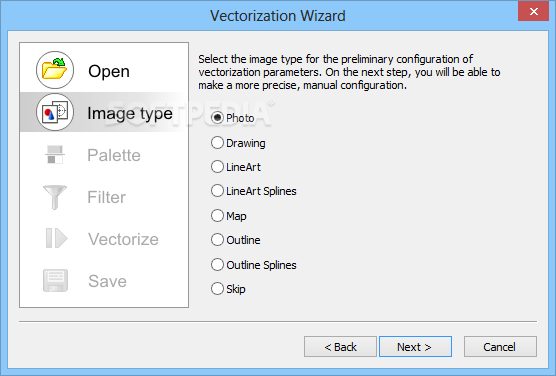Select the Photo radio button

pos(217,118)
